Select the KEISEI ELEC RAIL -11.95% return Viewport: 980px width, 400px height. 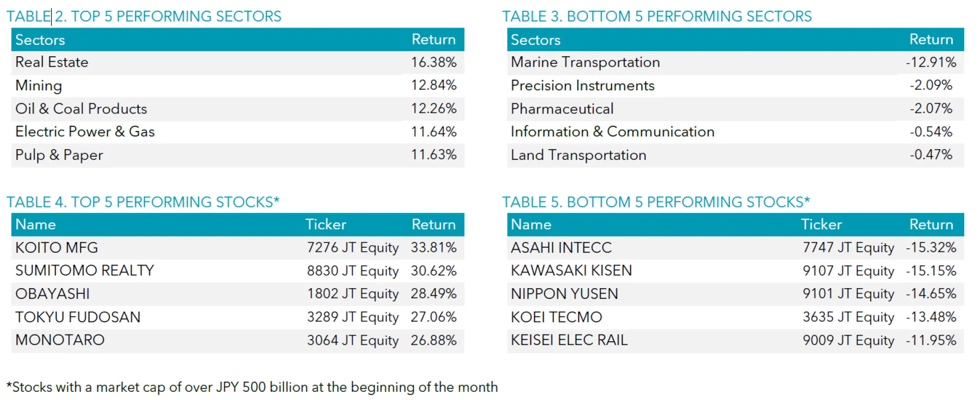pos(931,340)
